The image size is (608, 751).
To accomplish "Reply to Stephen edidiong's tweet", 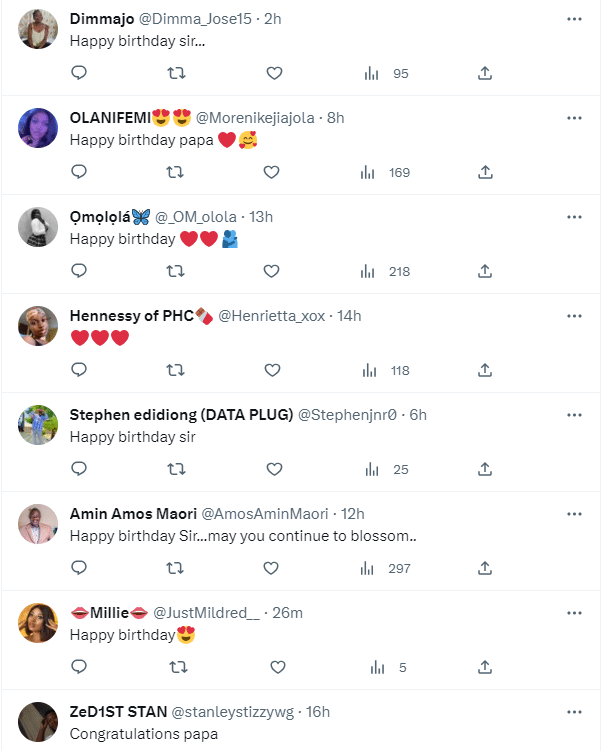I will (x=79, y=469).
